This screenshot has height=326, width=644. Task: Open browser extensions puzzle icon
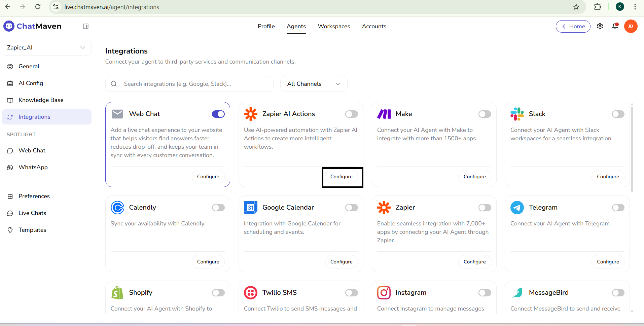pyautogui.click(x=598, y=7)
